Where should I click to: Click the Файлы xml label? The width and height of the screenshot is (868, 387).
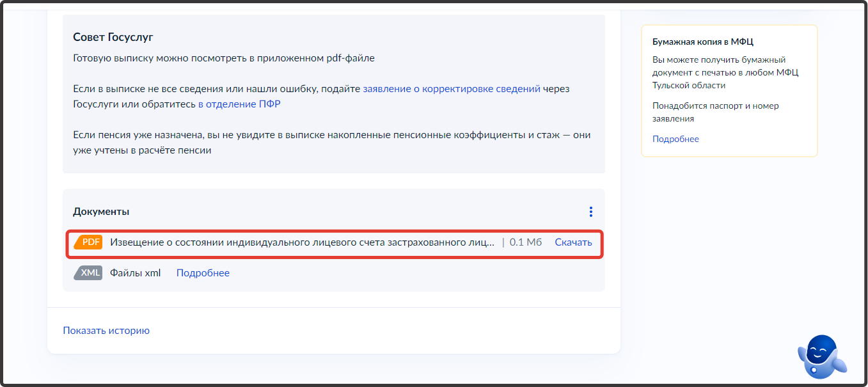click(136, 273)
